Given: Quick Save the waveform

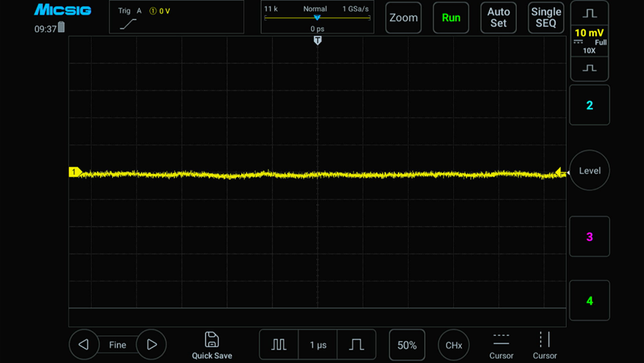Looking at the screenshot, I should (212, 346).
